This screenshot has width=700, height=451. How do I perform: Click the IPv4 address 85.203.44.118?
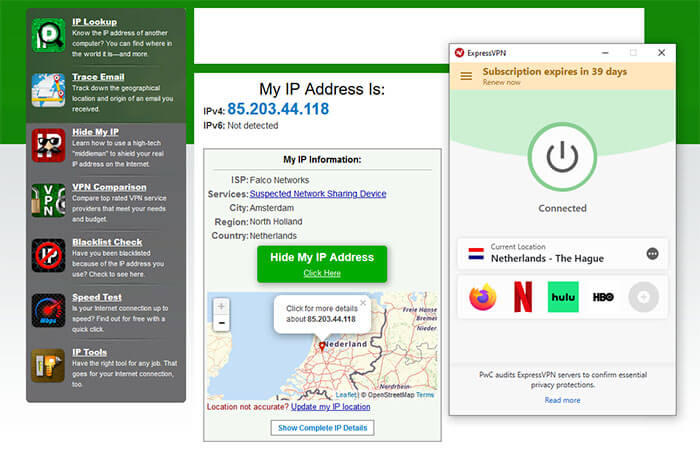[x=278, y=109]
